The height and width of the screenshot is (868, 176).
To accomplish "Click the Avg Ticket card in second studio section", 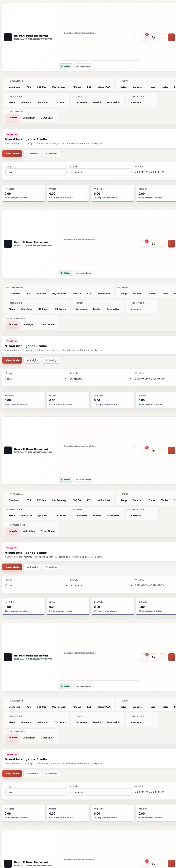I will (113, 400).
